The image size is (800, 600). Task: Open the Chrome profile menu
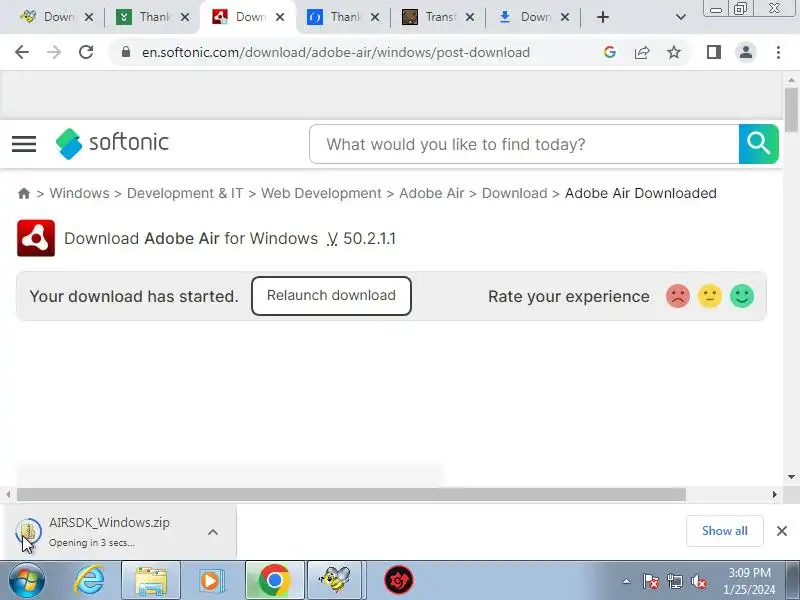click(746, 52)
